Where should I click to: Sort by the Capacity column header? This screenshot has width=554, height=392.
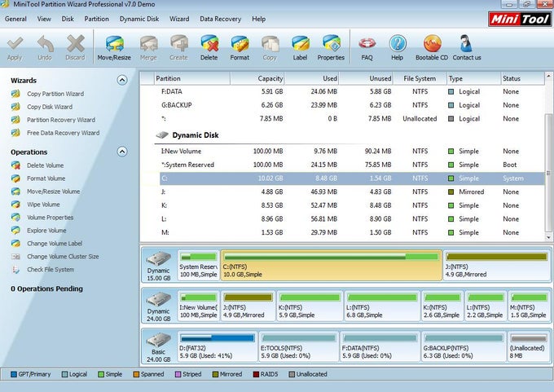257,78
